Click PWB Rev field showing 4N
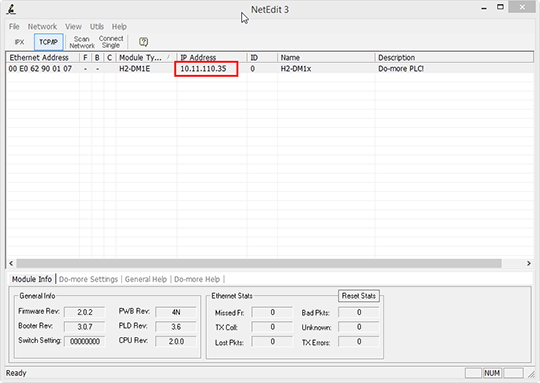This screenshot has width=540, height=383. point(176,312)
